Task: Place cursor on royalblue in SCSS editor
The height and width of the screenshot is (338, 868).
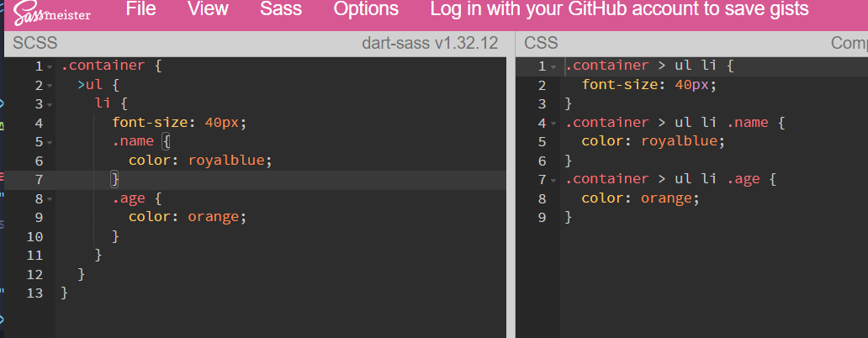Action: click(229, 161)
